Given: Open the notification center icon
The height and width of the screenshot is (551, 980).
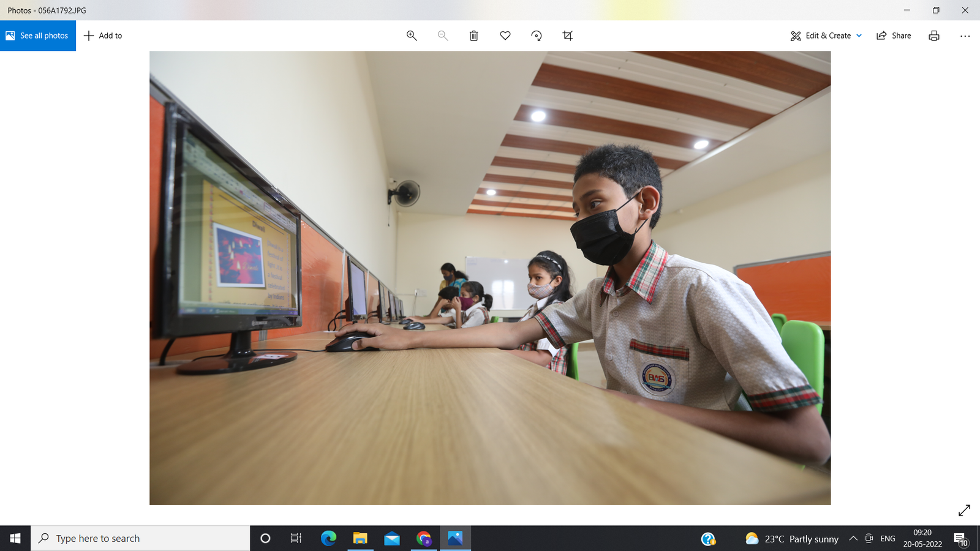Looking at the screenshot, I should click(x=960, y=539).
